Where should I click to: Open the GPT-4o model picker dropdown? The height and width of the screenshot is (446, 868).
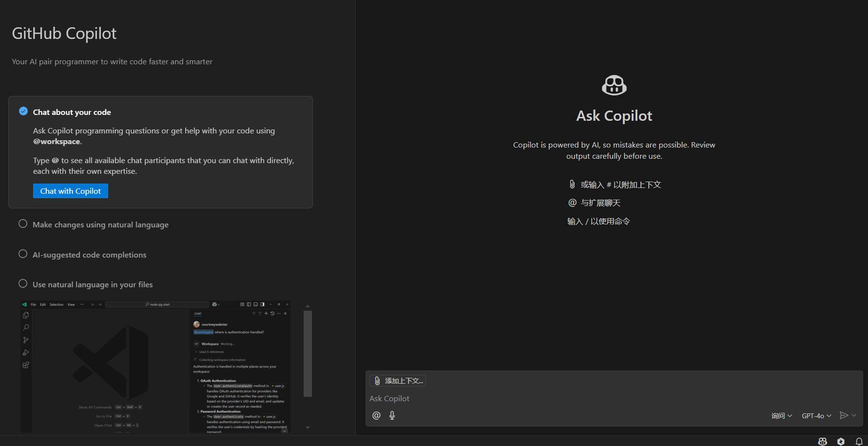pos(816,416)
